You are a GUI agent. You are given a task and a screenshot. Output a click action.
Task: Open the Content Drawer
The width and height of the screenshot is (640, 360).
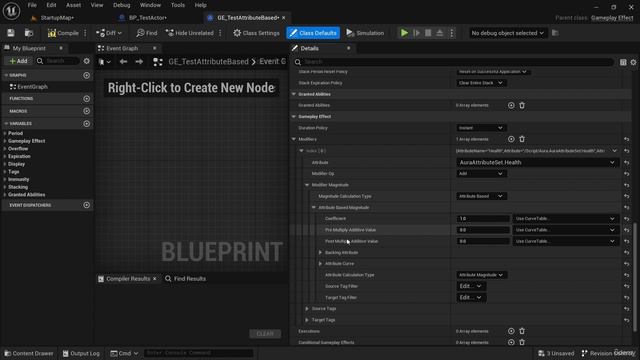29,353
